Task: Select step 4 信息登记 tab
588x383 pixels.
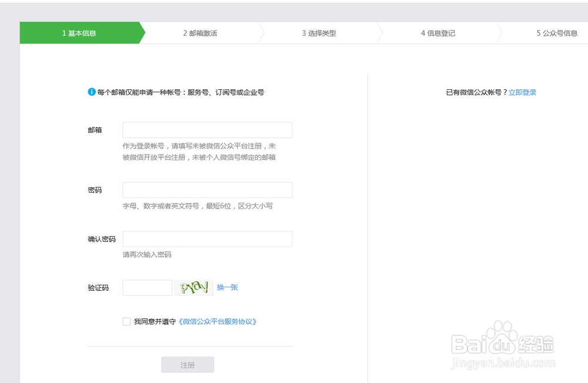Action: click(x=438, y=33)
